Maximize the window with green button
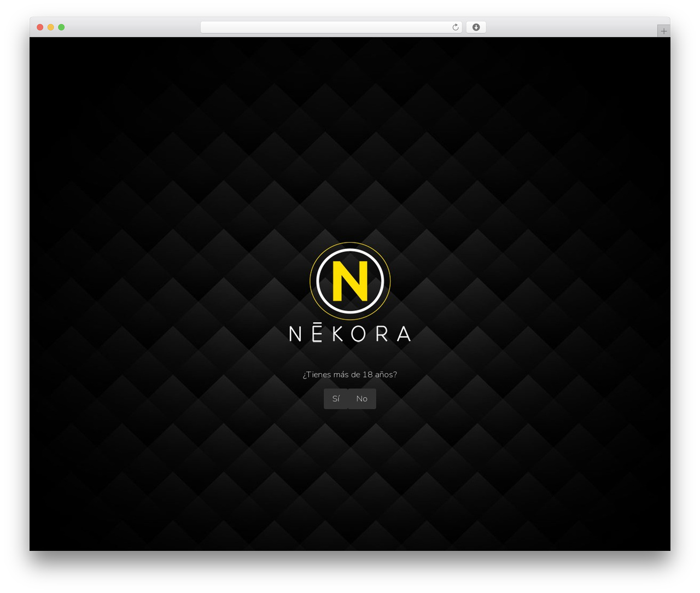 [61, 27]
